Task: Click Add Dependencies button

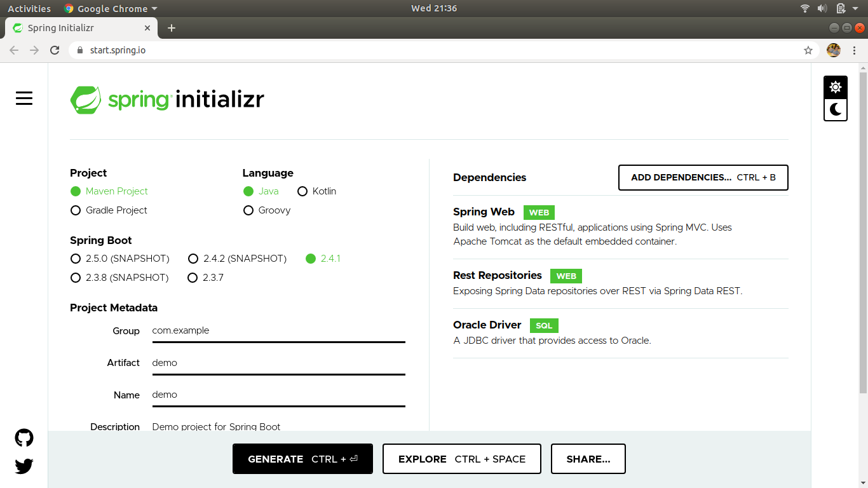Action: (703, 177)
